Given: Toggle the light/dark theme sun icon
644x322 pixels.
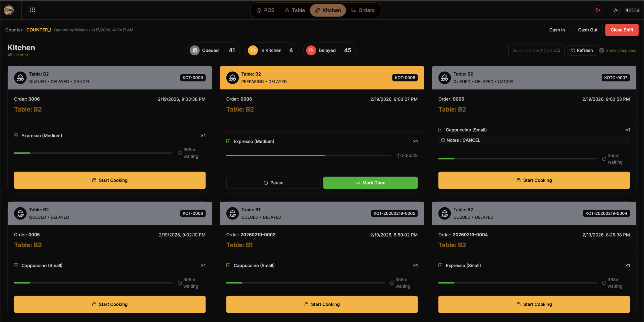Looking at the screenshot, I should [x=616, y=10].
